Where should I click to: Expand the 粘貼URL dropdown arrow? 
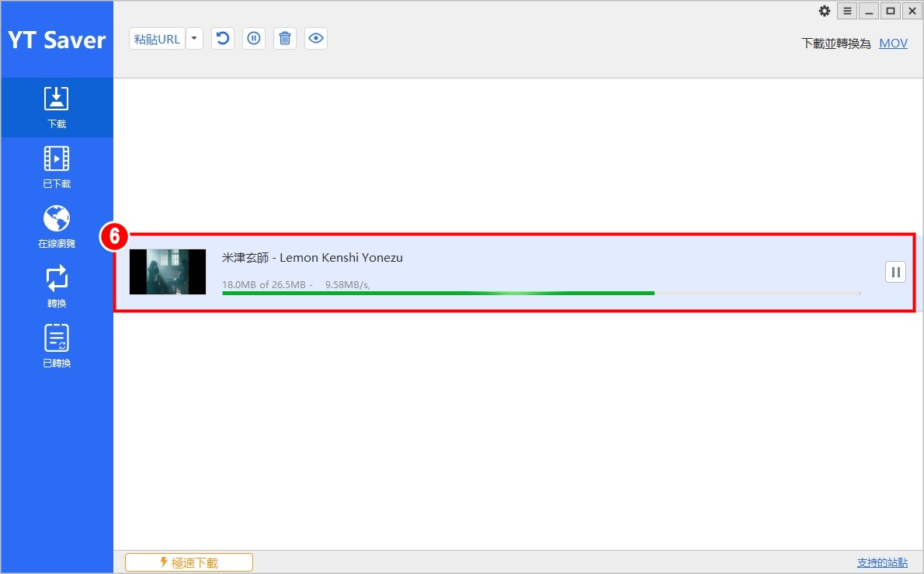[194, 39]
